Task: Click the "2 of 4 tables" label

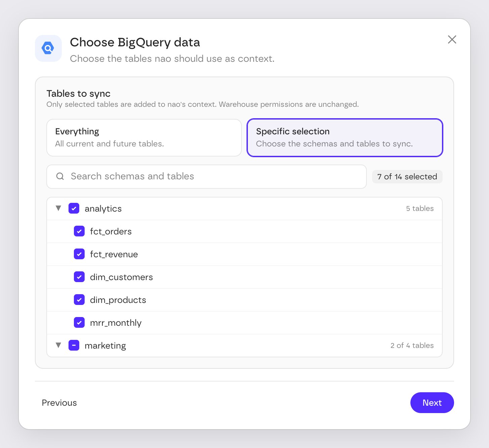Action: 412,346
